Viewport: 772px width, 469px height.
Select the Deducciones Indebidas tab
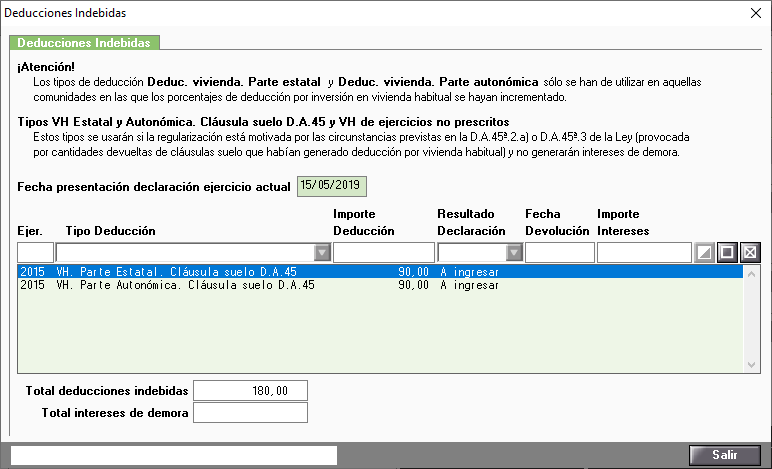coord(84,43)
